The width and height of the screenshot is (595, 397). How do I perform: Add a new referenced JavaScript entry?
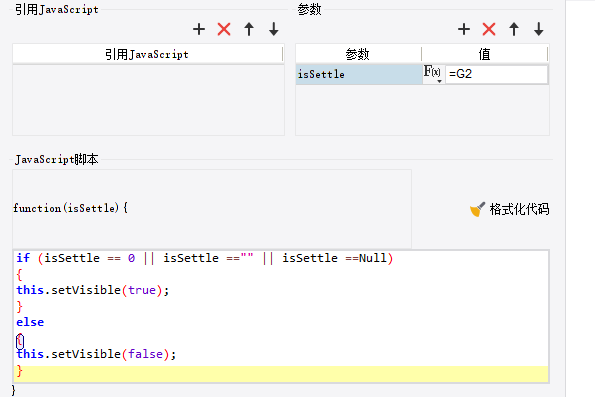tap(199, 29)
